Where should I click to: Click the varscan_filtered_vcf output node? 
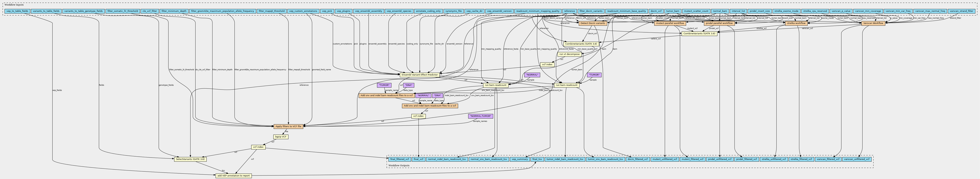[828, 159]
